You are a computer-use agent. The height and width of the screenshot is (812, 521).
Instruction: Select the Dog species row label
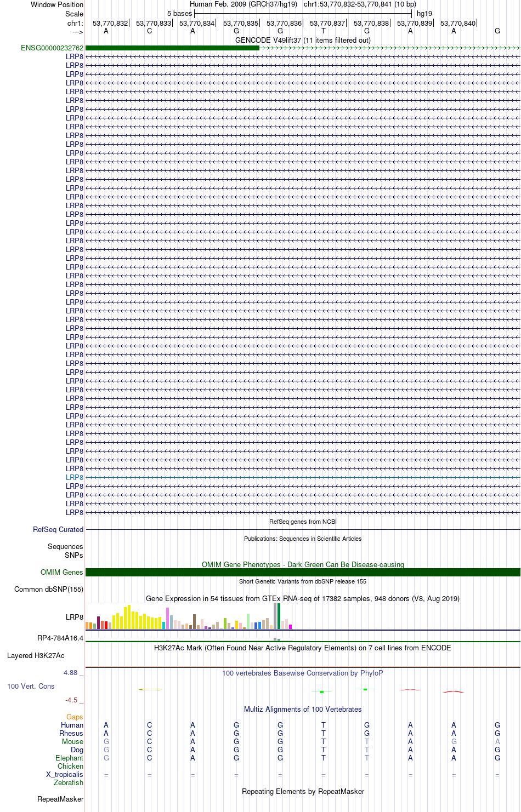click(x=77, y=750)
